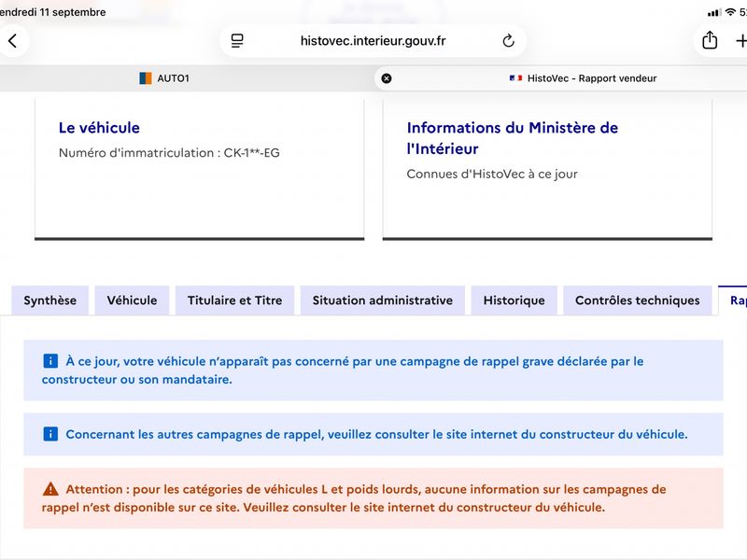Open the reader view icon in address bar
The height and width of the screenshot is (560, 747).
click(x=237, y=41)
